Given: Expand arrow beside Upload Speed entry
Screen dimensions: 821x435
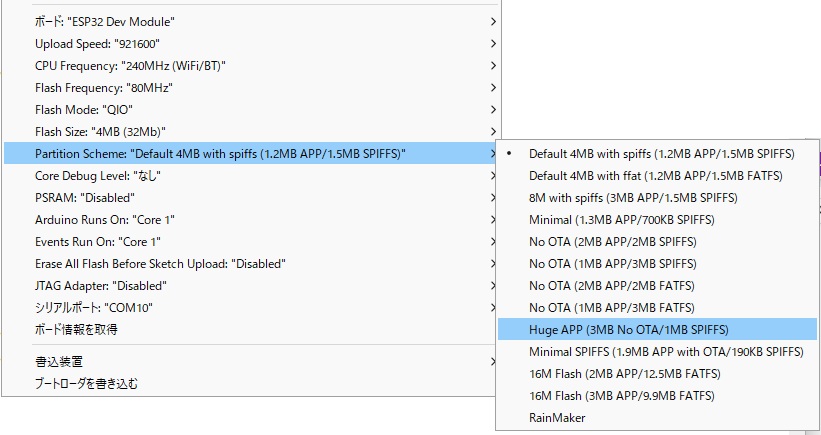Looking at the screenshot, I should 493,43.
